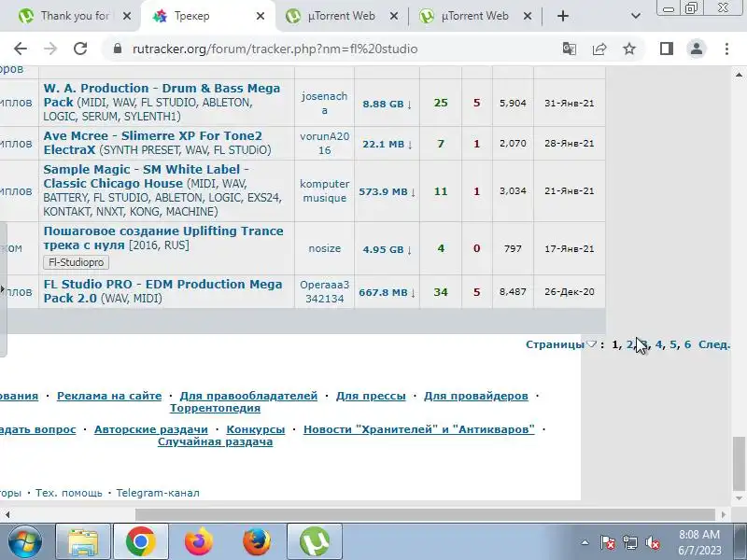The width and height of the screenshot is (747, 560).
Task: Open Реклама на сайте link
Action: (109, 396)
